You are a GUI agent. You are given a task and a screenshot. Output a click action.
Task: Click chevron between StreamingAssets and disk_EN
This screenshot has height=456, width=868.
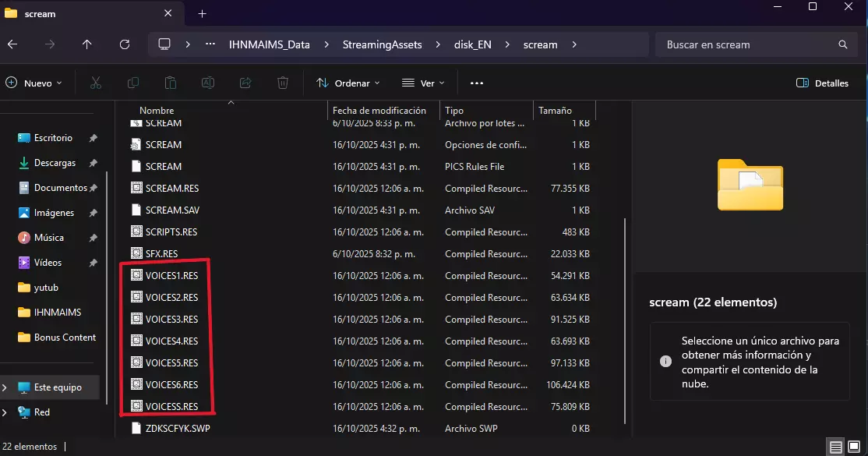438,44
